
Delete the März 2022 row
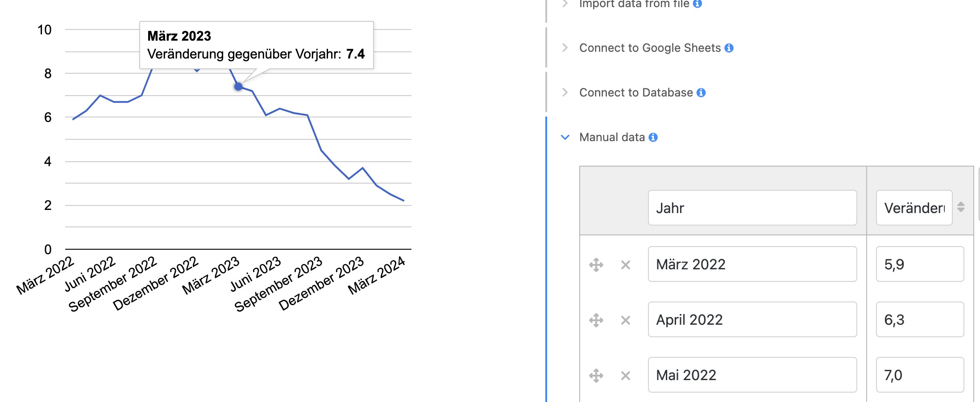pyautogui.click(x=626, y=265)
